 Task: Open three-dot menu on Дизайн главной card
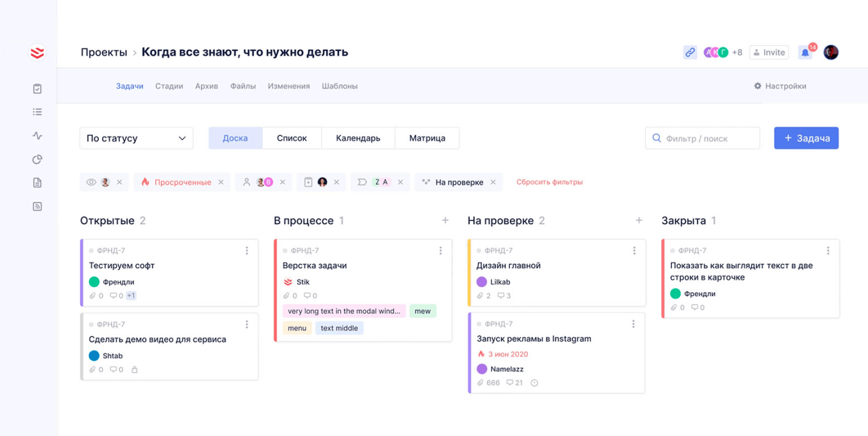634,251
